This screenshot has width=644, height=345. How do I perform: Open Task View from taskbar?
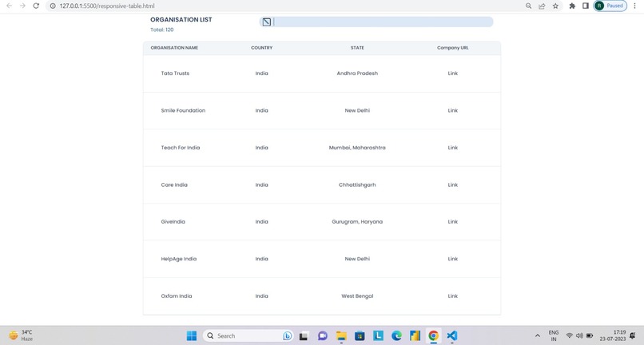click(x=304, y=335)
